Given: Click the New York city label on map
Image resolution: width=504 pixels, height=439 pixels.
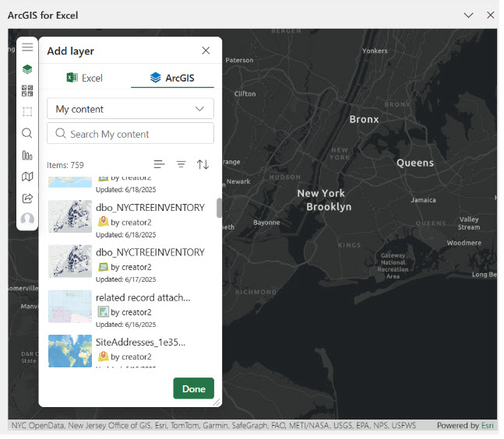Looking at the screenshot, I should click(321, 193).
